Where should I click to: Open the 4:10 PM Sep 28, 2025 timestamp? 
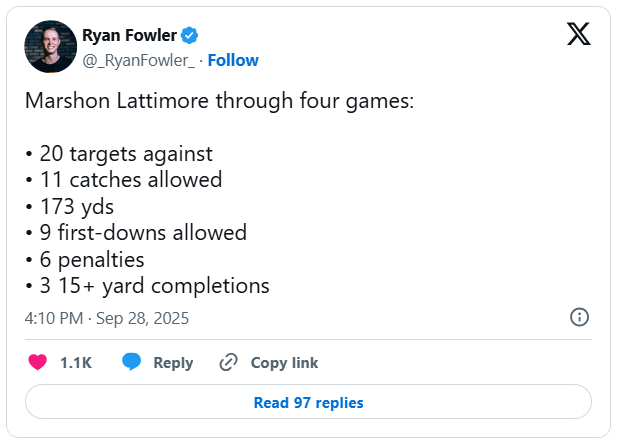click(106, 318)
